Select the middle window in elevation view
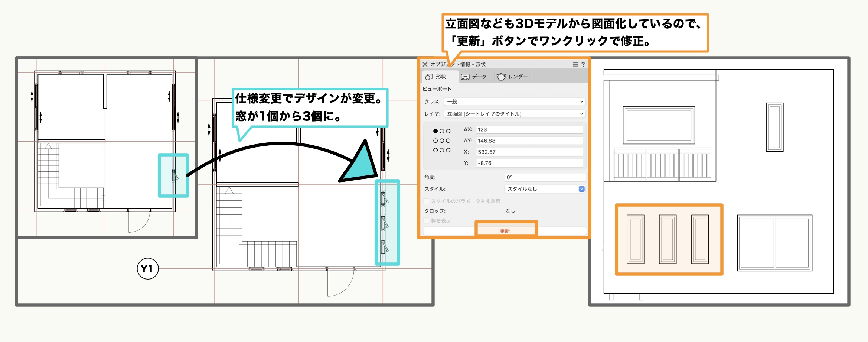The image size is (868, 342). pyautogui.click(x=668, y=239)
